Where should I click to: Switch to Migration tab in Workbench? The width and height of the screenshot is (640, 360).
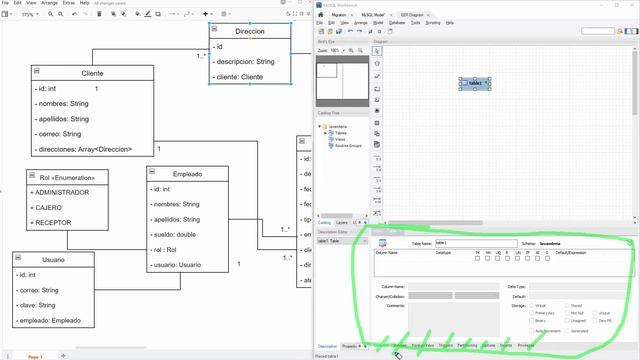(x=339, y=15)
